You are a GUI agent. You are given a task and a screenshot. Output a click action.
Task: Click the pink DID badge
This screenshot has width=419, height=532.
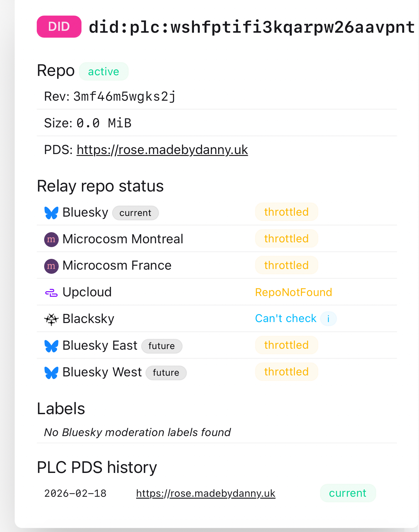tap(59, 27)
